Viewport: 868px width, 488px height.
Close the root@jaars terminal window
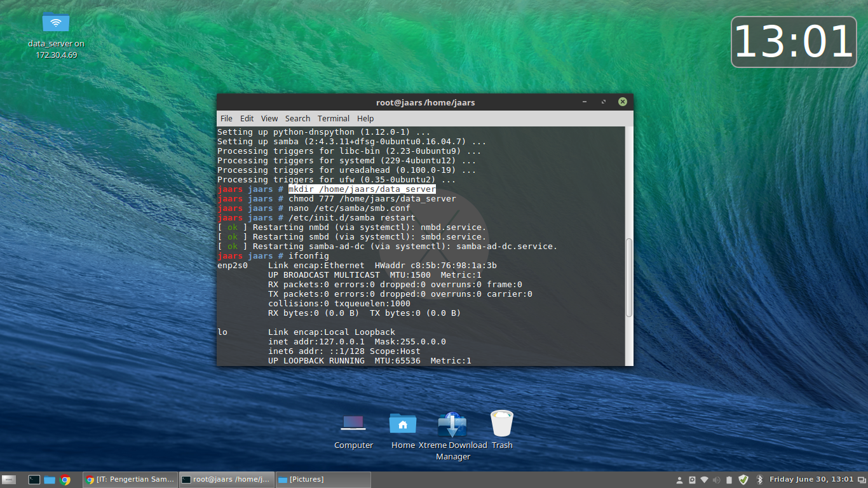click(623, 102)
